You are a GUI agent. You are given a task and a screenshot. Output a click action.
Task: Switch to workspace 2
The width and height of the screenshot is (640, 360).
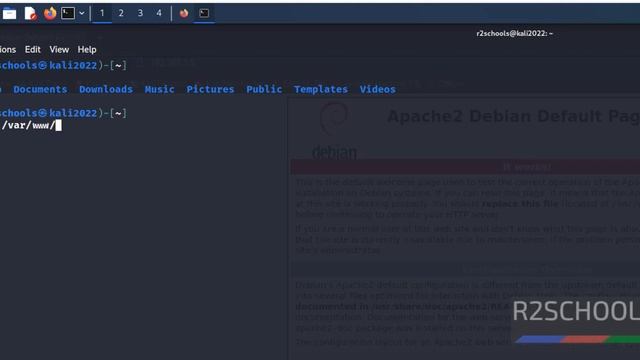click(x=121, y=13)
